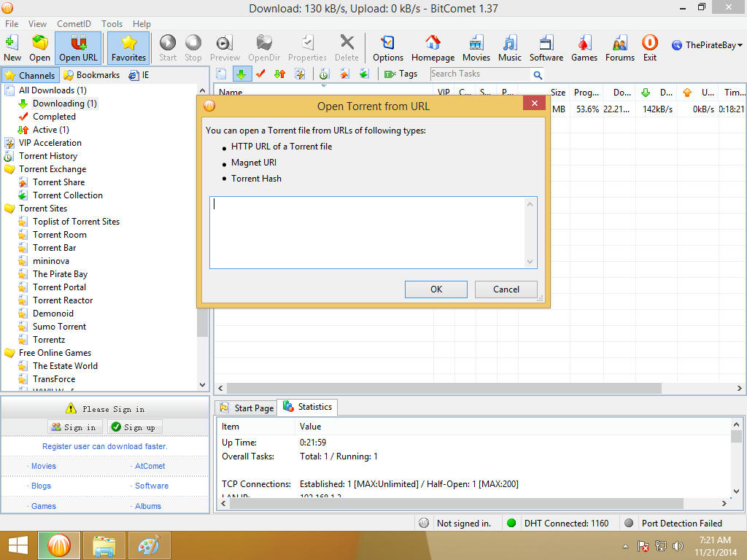Click the Exit toolbar icon
This screenshot has width=747, height=560.
(x=650, y=47)
